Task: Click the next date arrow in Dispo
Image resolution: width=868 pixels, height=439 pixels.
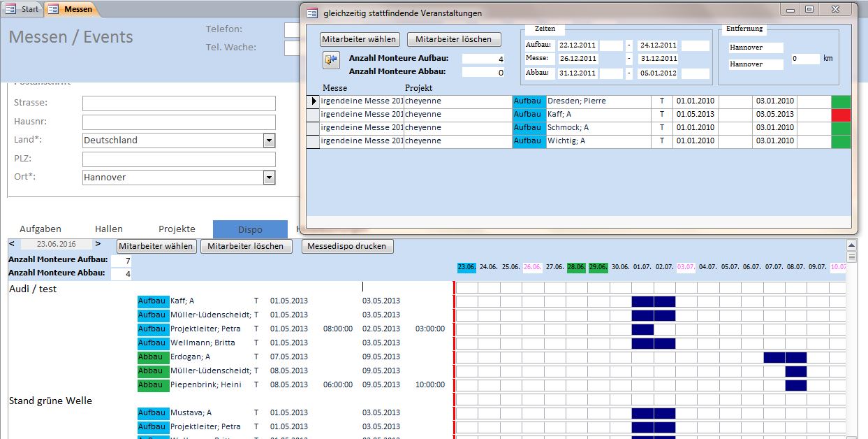Action: coord(98,244)
